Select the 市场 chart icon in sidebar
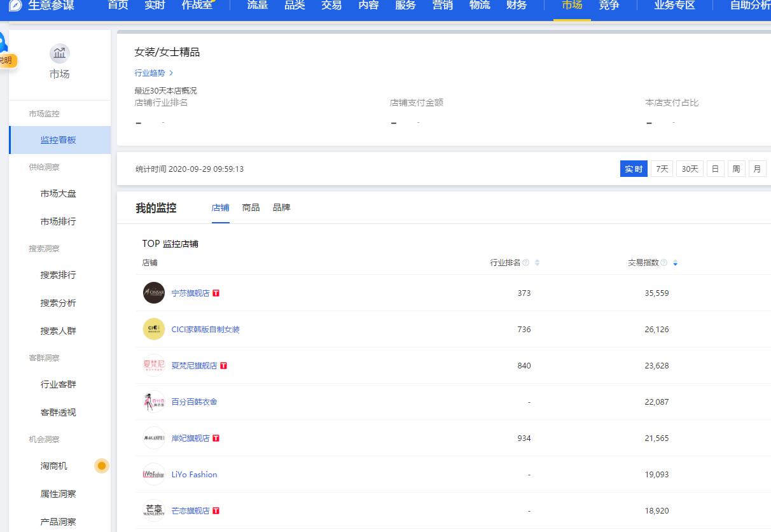771x532 pixels. 59,53
